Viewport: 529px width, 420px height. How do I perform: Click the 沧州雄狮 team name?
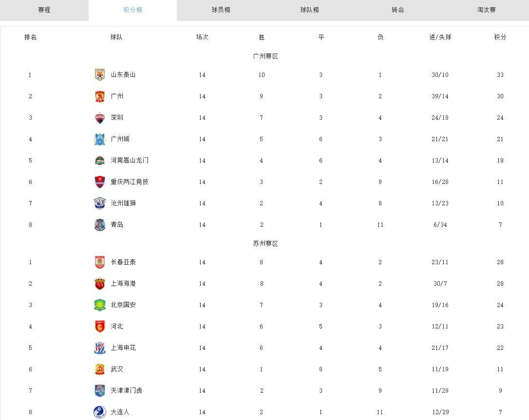point(123,203)
